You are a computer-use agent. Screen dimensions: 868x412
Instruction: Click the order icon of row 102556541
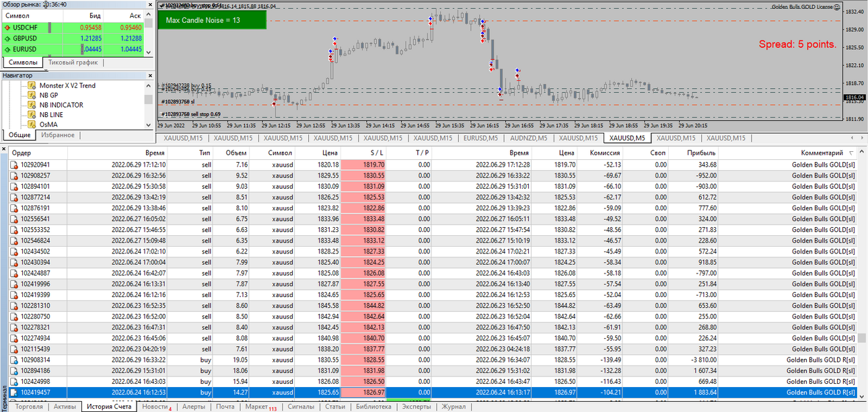point(13,219)
